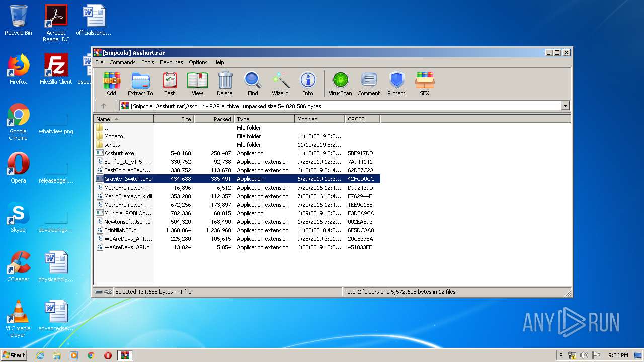644x362 pixels.
Task: Sort by CRC32 column header
Action: pyautogui.click(x=362, y=119)
